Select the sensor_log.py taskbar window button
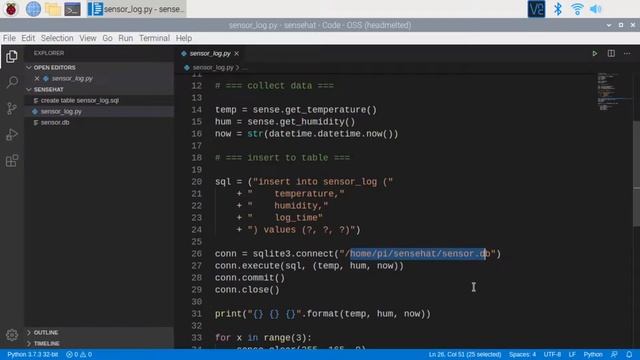Screen dimensions: 640x360 (x=137, y=9)
